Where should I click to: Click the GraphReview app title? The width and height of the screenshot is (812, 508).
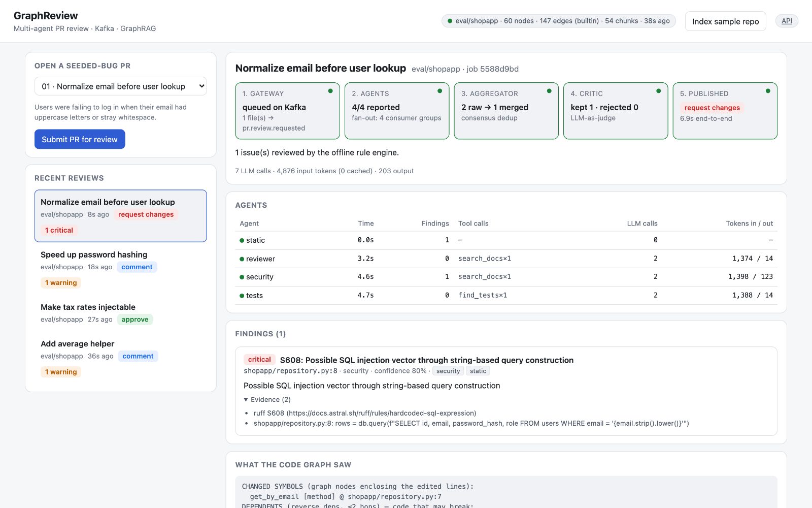click(46, 16)
